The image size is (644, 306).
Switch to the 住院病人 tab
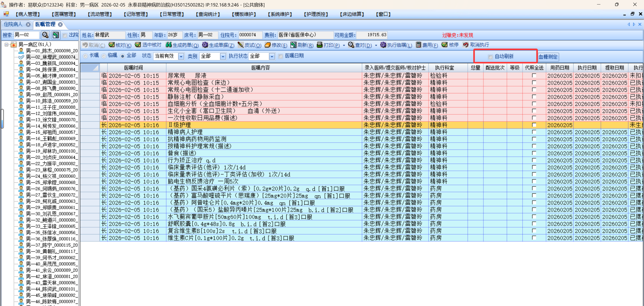click(13, 24)
